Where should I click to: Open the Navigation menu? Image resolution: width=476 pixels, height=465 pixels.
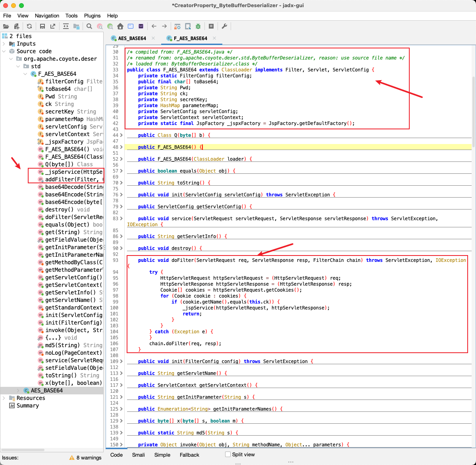point(47,16)
